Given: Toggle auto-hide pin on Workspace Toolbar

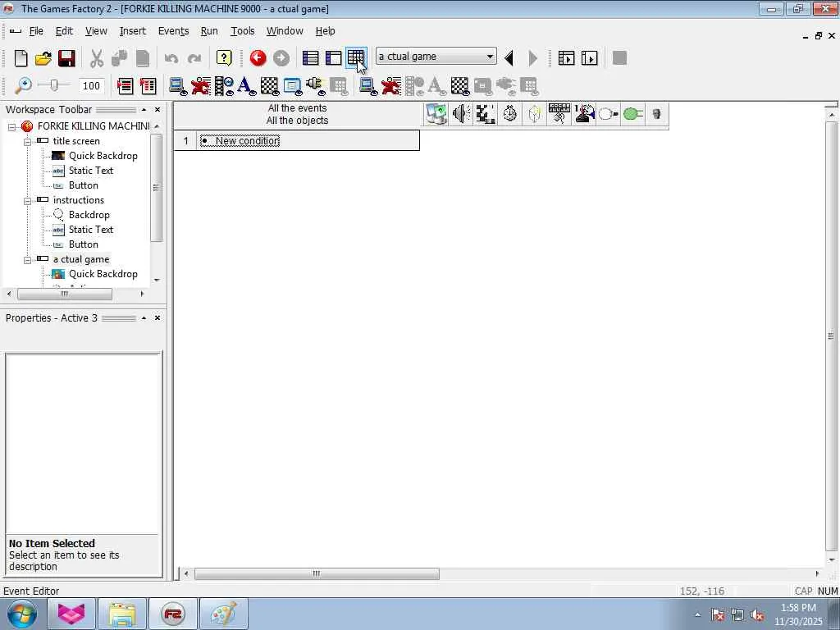Looking at the screenshot, I should 144,109.
